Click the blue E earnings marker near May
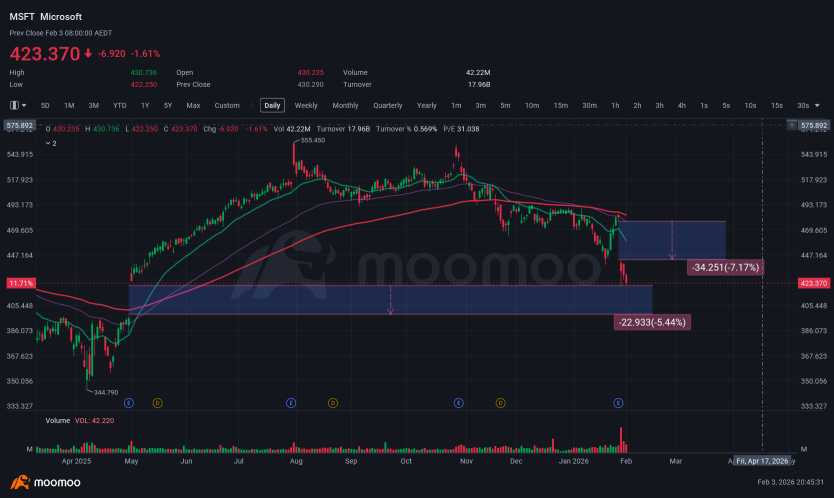 point(129,403)
